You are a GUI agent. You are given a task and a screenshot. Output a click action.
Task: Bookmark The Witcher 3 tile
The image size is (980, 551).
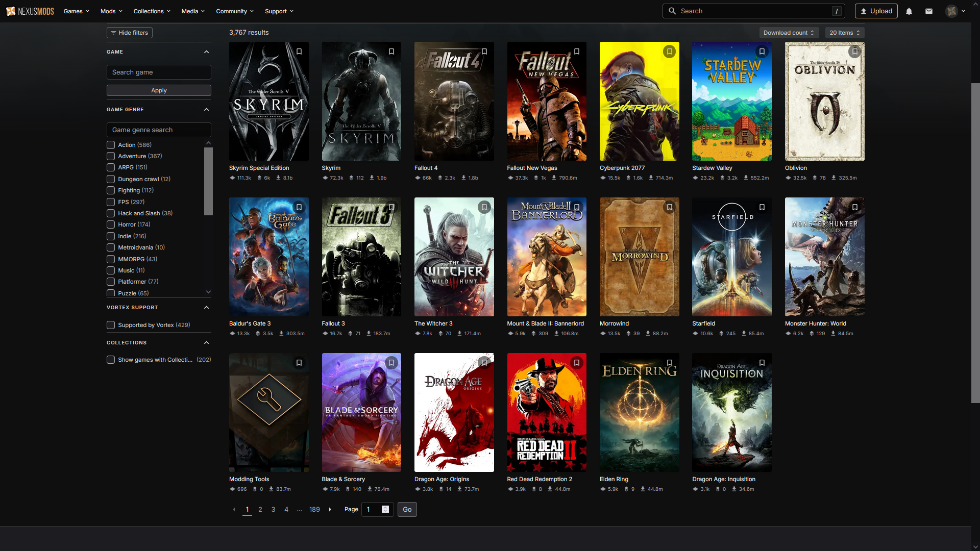(484, 207)
